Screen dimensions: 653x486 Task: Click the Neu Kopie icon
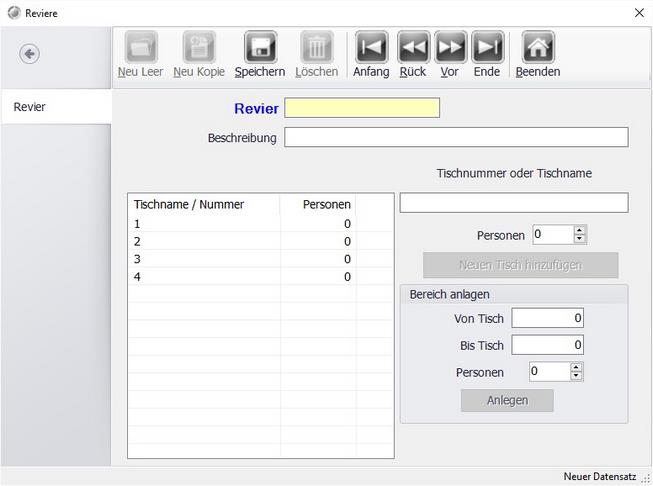[199, 47]
